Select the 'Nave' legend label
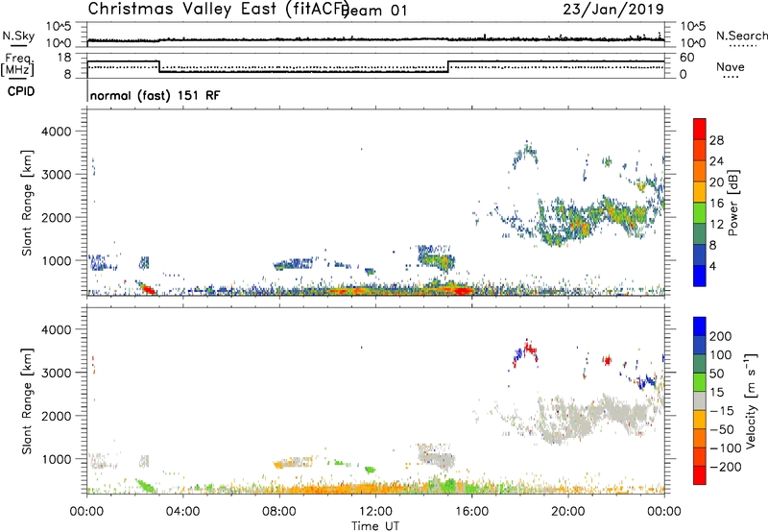The width and height of the screenshot is (768, 532). 731,67
